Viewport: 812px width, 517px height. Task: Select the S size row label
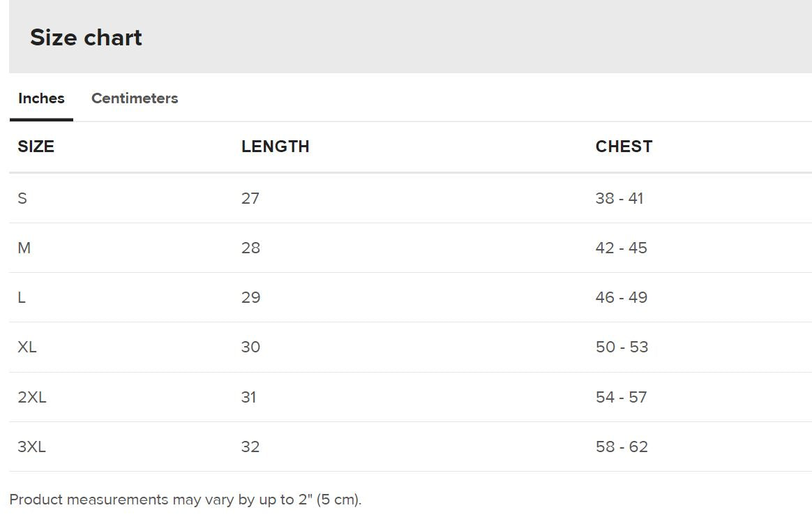coord(22,198)
